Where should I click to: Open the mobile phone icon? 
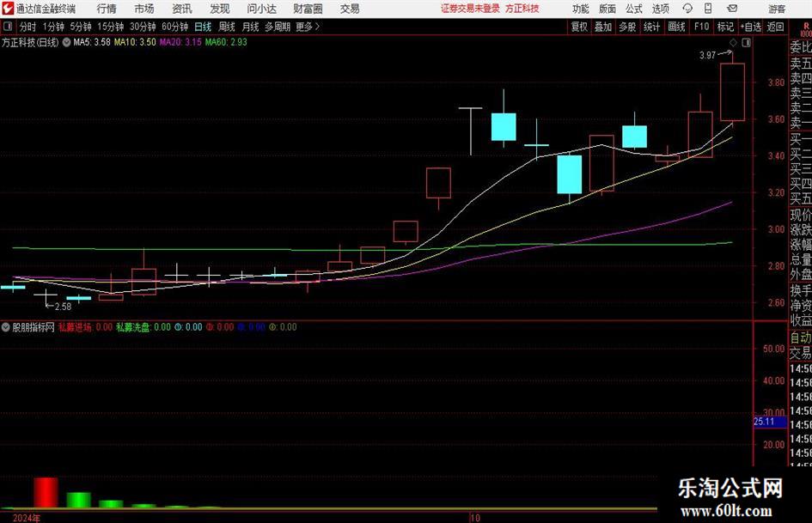(x=708, y=9)
